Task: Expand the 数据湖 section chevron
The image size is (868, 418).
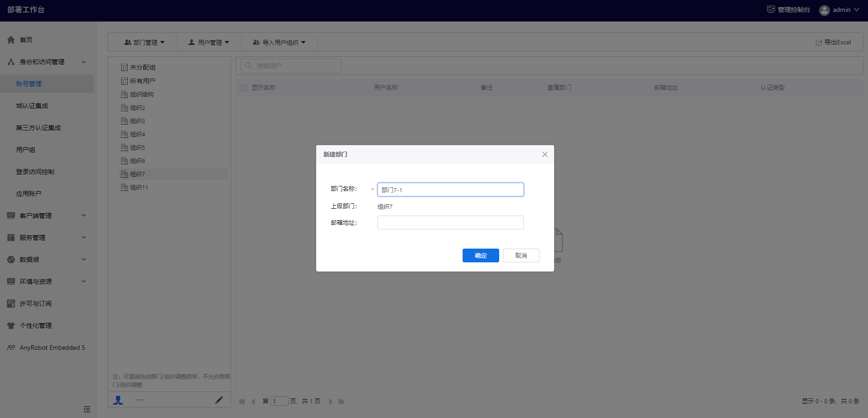Action: [x=84, y=259]
